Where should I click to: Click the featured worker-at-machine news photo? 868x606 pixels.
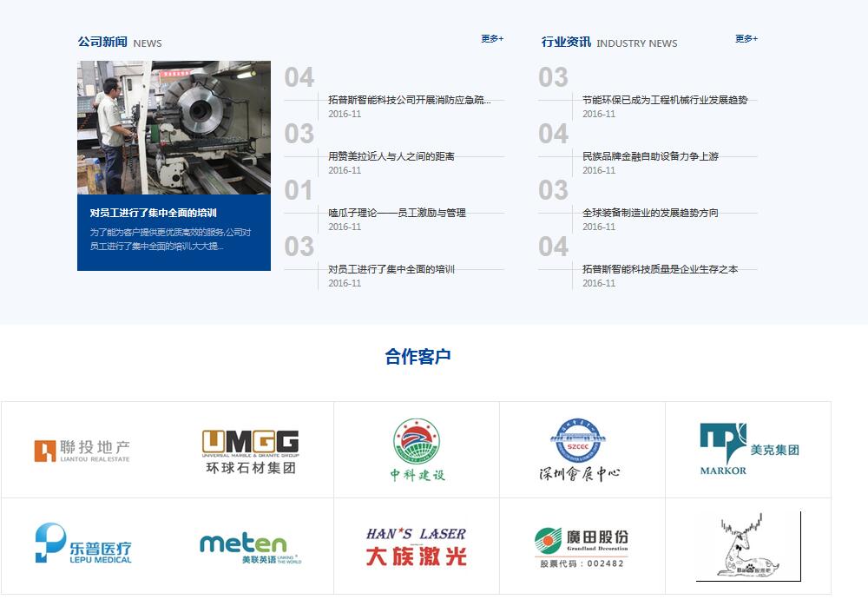[174, 128]
